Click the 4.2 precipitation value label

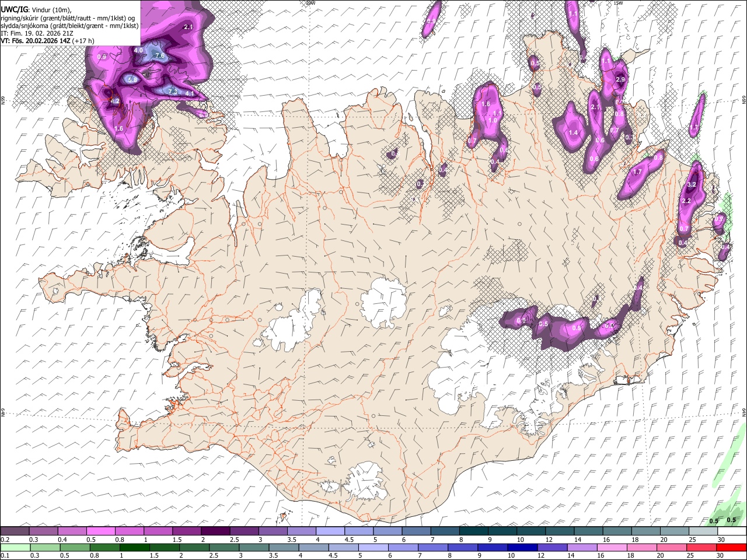[114, 101]
